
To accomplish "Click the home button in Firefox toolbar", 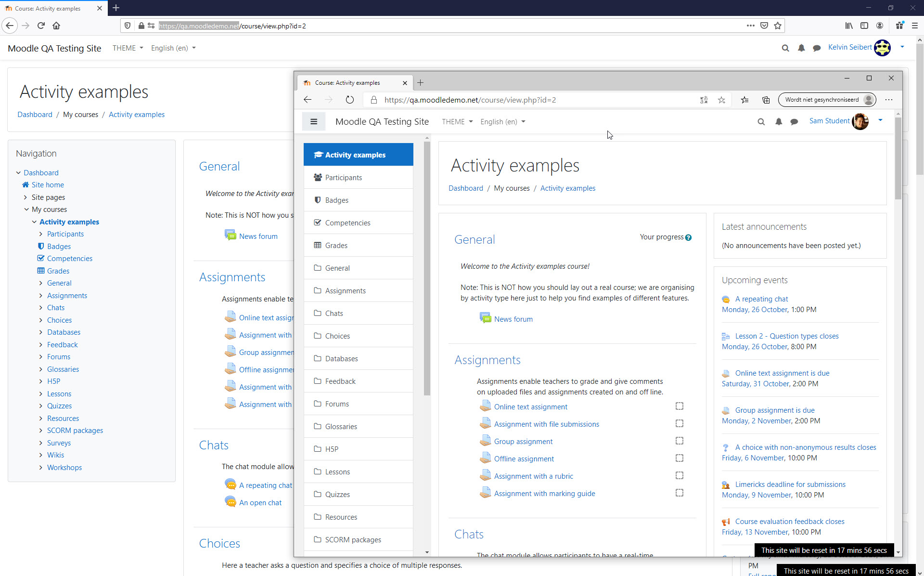I will [x=56, y=26].
